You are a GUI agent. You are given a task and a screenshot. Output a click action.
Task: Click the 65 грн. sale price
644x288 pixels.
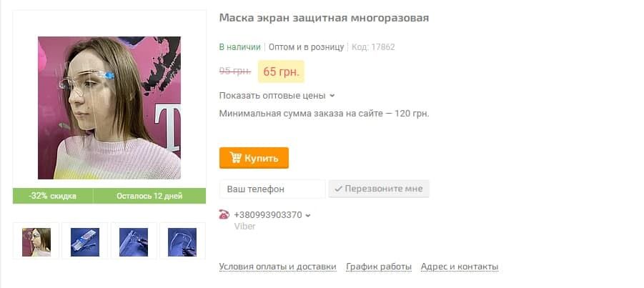281,71
